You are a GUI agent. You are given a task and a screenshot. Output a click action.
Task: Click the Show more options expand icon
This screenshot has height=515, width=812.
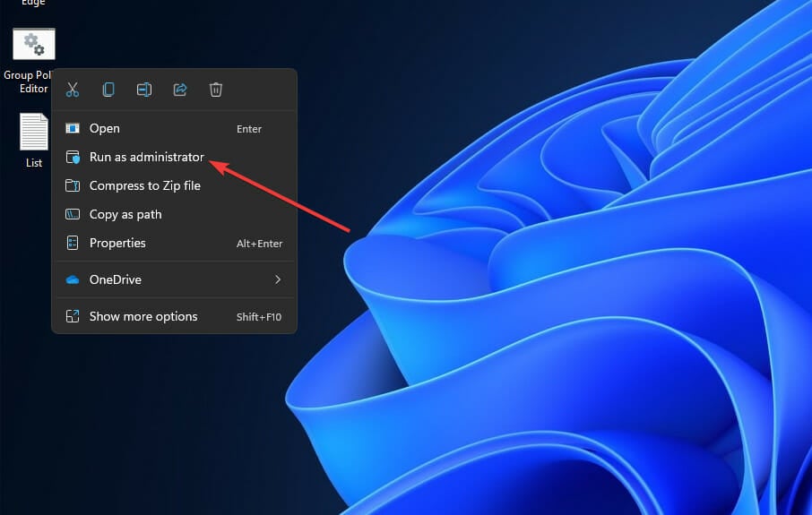coord(73,316)
